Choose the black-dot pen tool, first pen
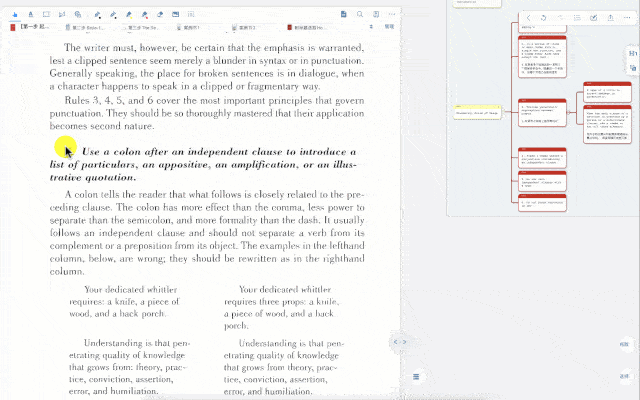The height and width of the screenshot is (400, 640). pos(98,15)
